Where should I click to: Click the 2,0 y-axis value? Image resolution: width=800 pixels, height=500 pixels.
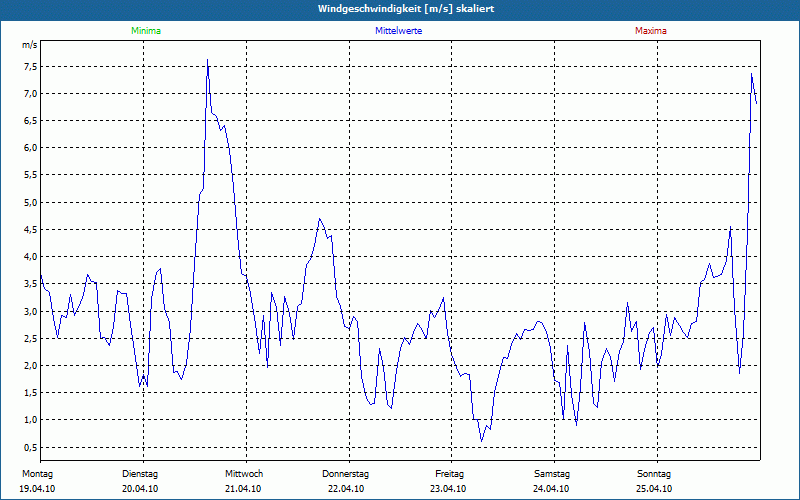[30, 366]
